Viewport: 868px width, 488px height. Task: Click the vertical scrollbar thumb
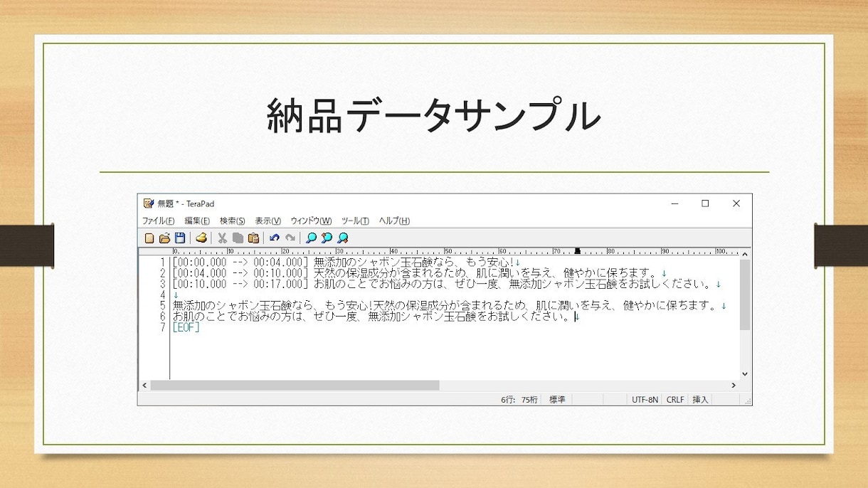pos(745,295)
